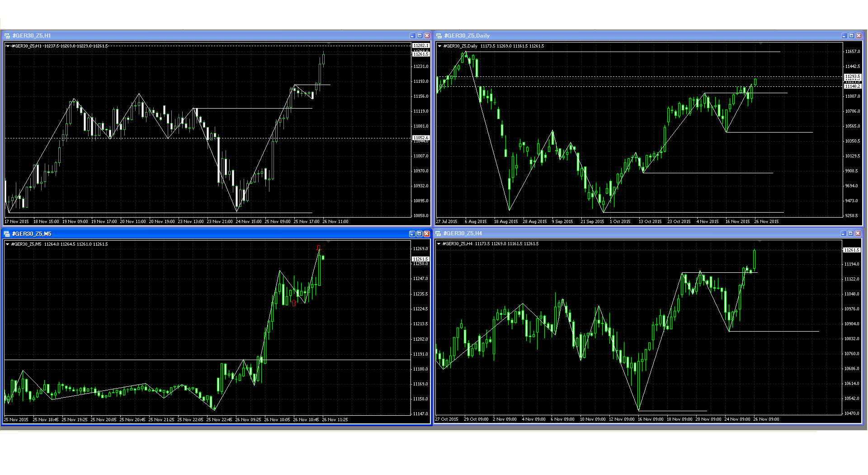Expand the Daily chart header triangle
This screenshot has width=868, height=475.
click(x=439, y=46)
